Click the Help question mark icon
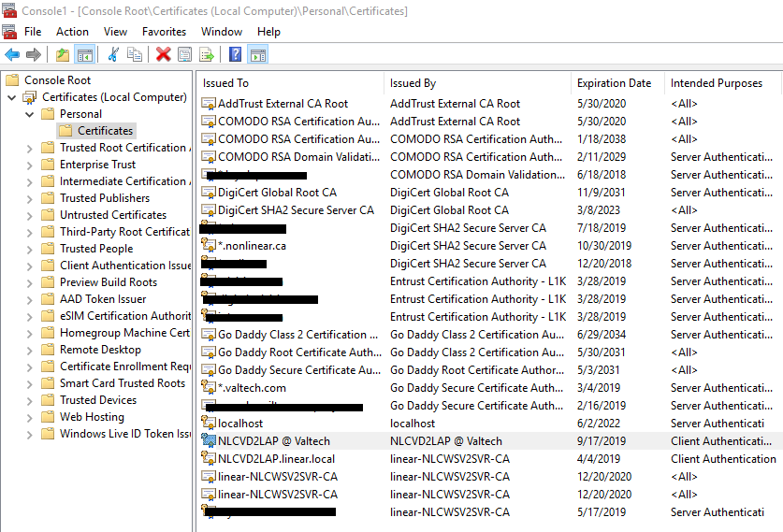This screenshot has width=783, height=532. (x=235, y=54)
